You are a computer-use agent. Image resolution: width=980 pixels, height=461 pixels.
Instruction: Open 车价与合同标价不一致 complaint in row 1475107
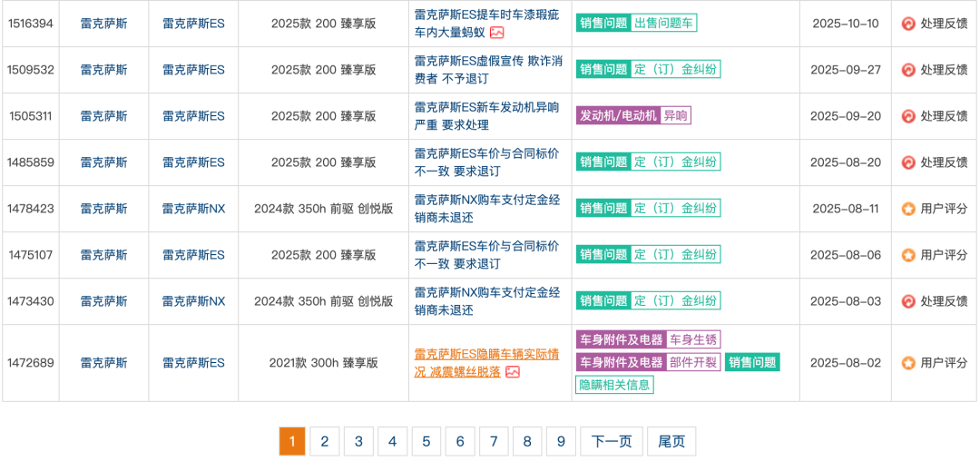(487, 255)
